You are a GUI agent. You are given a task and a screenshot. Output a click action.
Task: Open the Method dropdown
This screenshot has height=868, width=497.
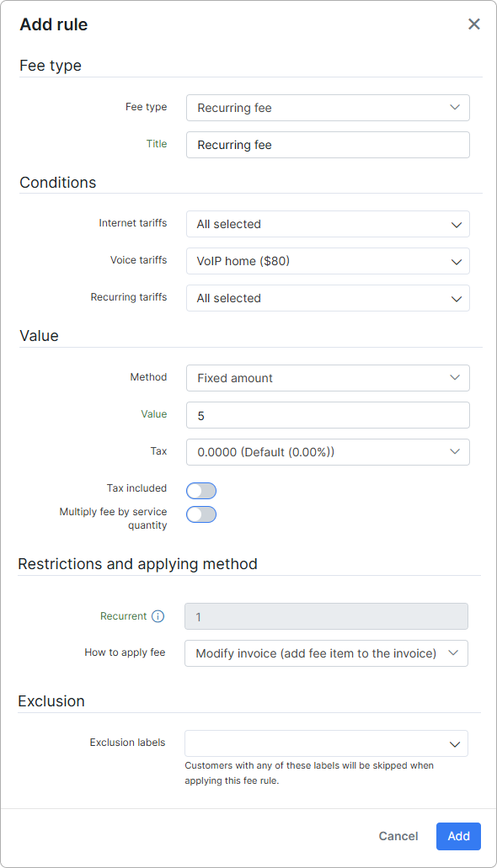(328, 378)
